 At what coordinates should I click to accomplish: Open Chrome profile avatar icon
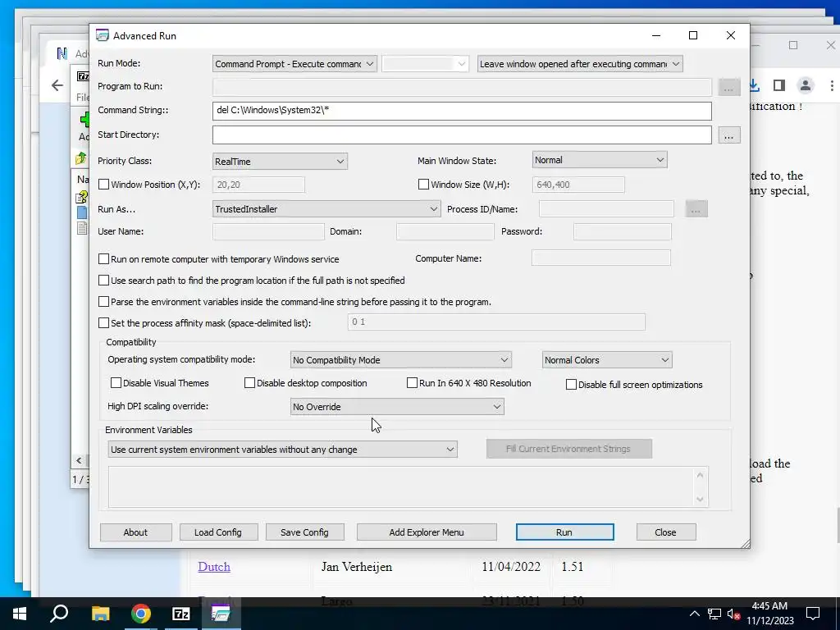tap(806, 85)
